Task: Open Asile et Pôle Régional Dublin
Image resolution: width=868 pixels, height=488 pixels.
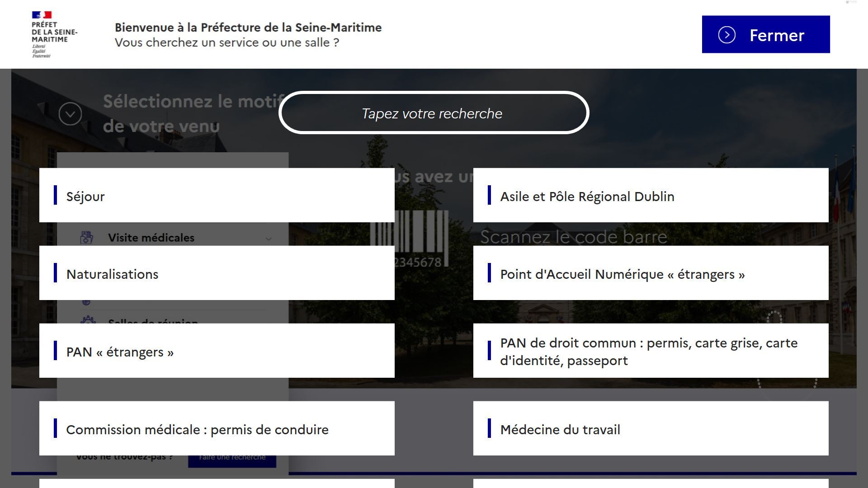Action: coord(651,195)
